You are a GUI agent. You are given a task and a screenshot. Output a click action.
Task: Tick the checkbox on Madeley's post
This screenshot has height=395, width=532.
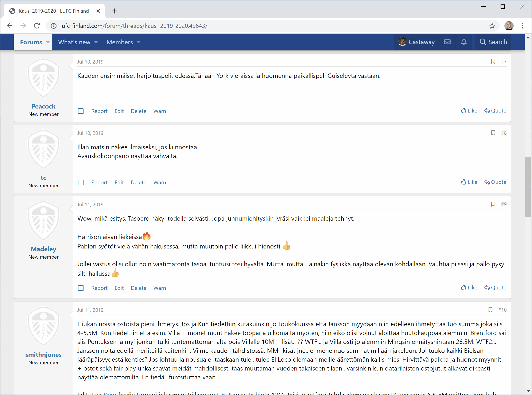tap(81, 288)
